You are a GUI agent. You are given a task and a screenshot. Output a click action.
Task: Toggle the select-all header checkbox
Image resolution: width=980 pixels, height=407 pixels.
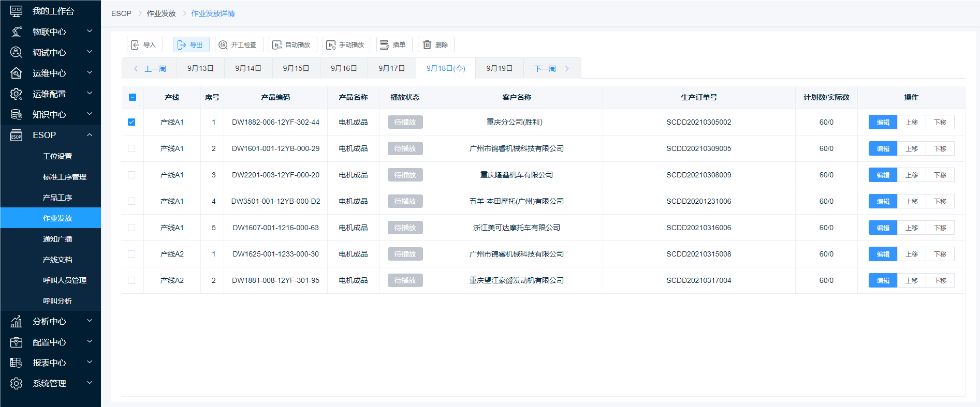(x=132, y=97)
